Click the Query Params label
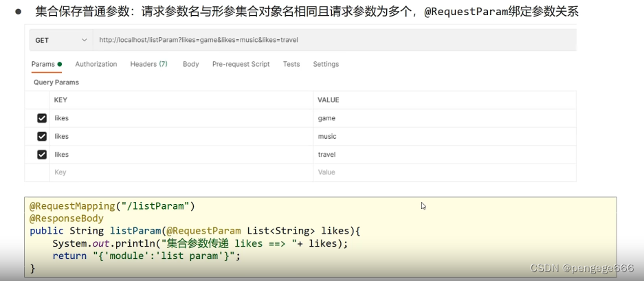Viewport: 644px width, 281px height. [x=56, y=82]
